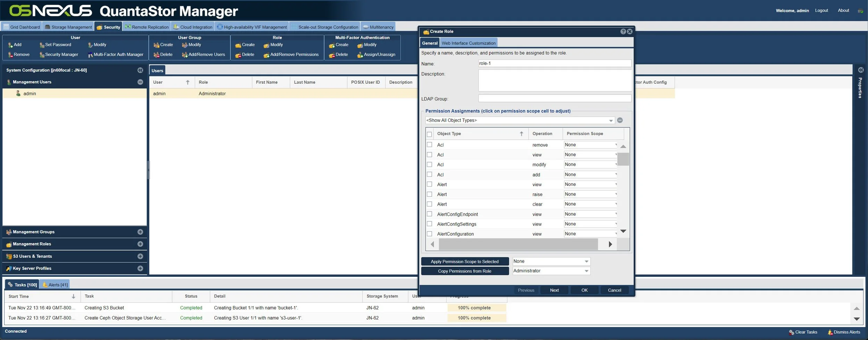Screen dimensions: 868x340
Task: Click the role Name input field
Action: click(554, 64)
